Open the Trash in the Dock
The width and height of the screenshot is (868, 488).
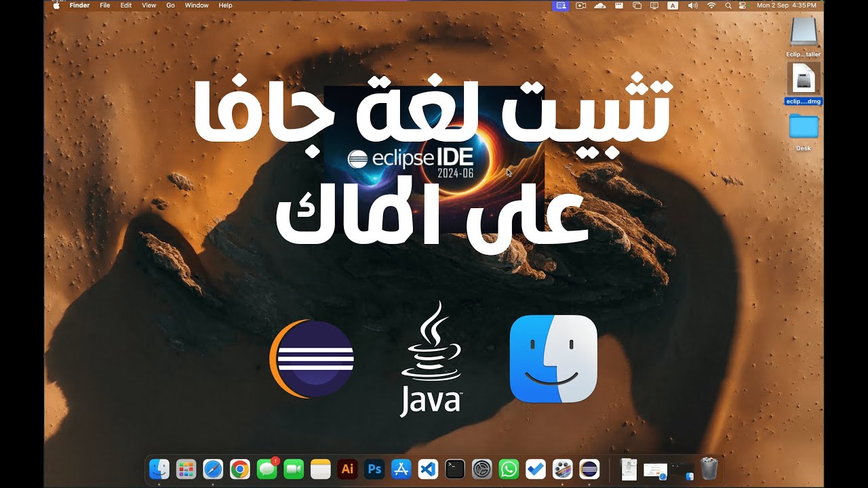click(x=709, y=468)
